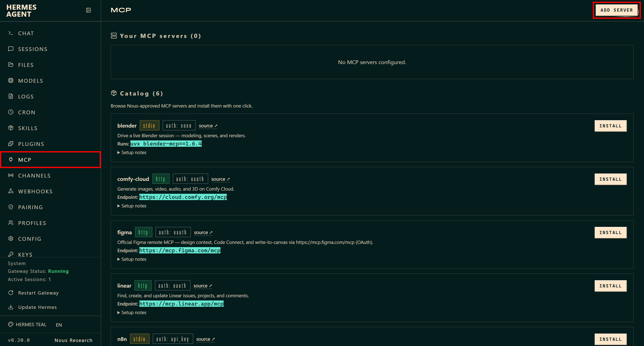
Task: Click the No MCP servers configured message
Action: pyautogui.click(x=372, y=62)
